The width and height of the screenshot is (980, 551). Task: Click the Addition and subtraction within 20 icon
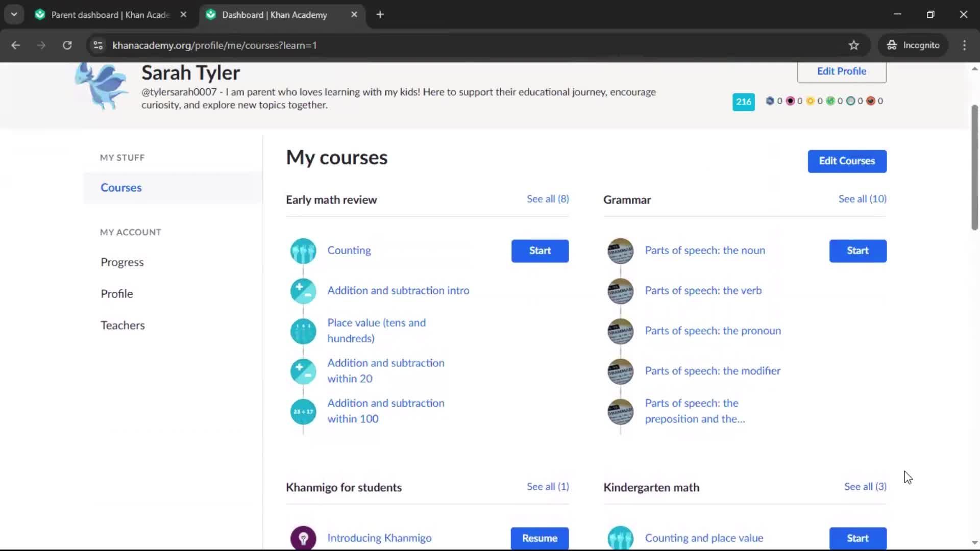click(x=303, y=371)
